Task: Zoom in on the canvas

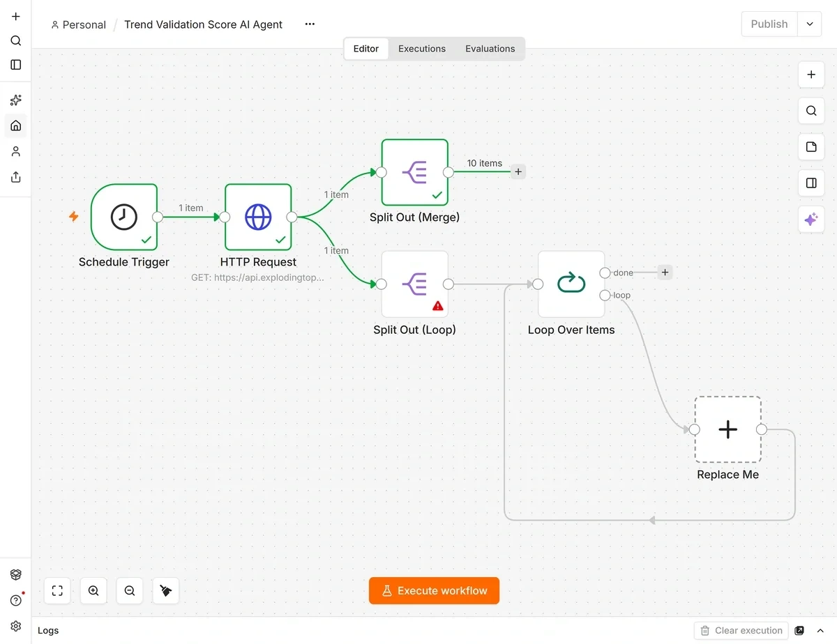Action: pos(93,590)
